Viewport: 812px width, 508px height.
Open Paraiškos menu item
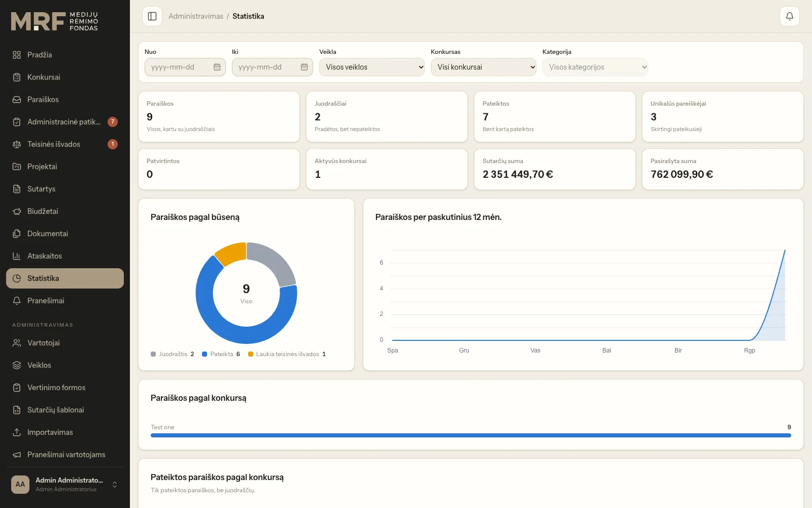pyautogui.click(x=65, y=100)
